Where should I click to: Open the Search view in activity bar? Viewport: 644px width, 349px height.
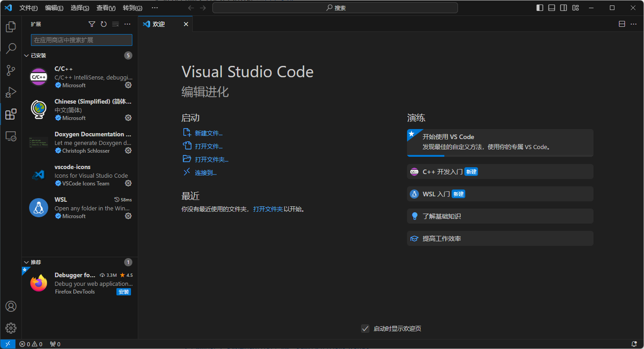pyautogui.click(x=11, y=48)
